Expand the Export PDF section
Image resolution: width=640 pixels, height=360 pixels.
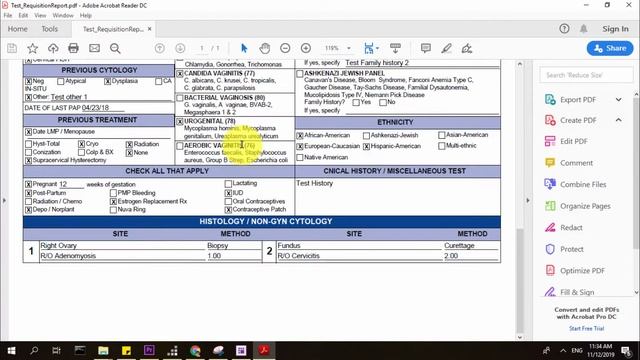[x=619, y=100]
